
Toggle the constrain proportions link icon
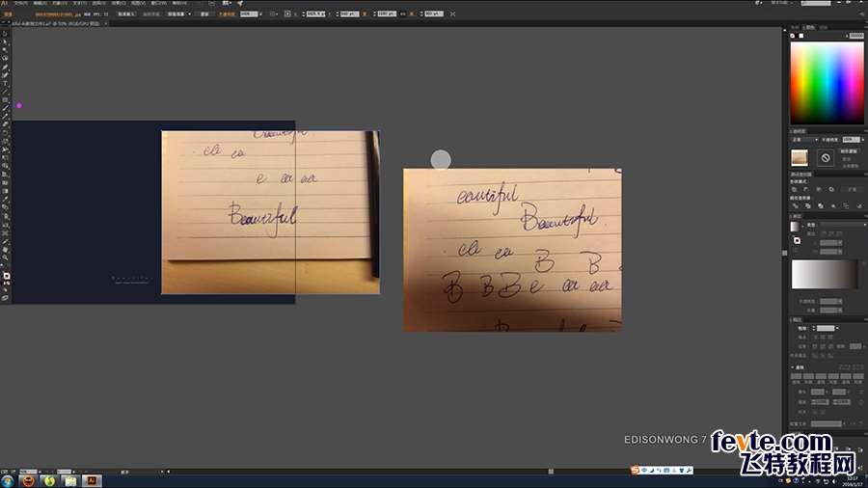click(x=403, y=14)
